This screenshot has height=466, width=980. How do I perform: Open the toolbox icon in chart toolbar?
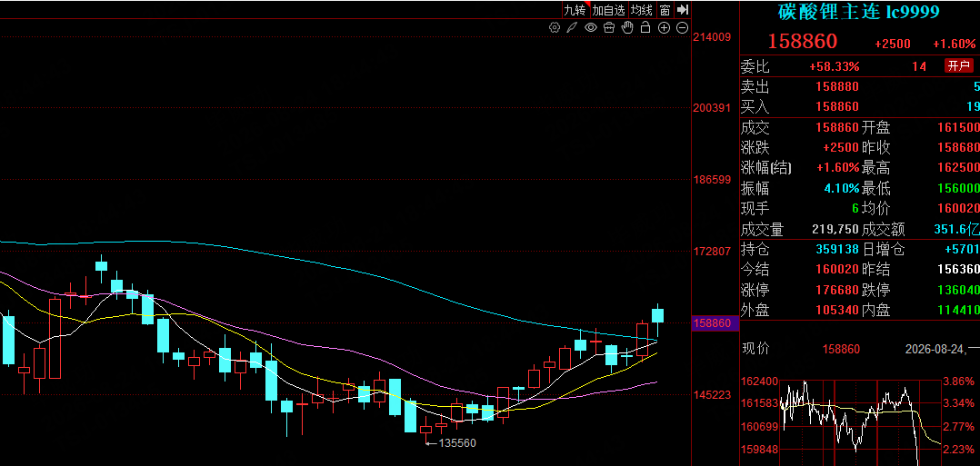tap(609, 27)
